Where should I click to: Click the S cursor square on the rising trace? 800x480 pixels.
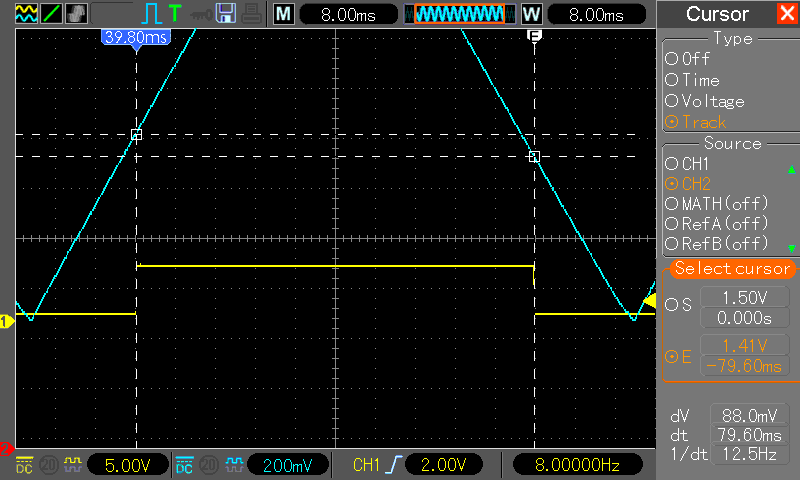[136, 135]
